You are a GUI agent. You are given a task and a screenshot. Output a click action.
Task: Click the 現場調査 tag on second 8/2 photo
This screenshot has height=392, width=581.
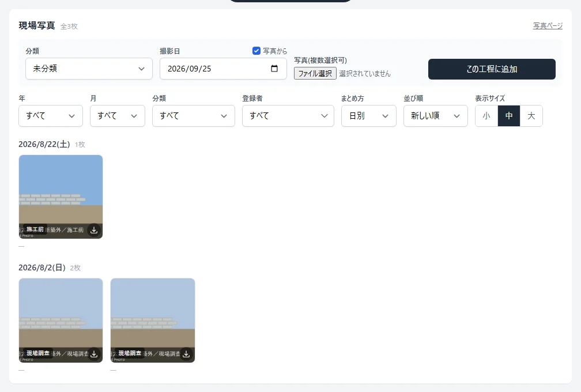click(130, 353)
